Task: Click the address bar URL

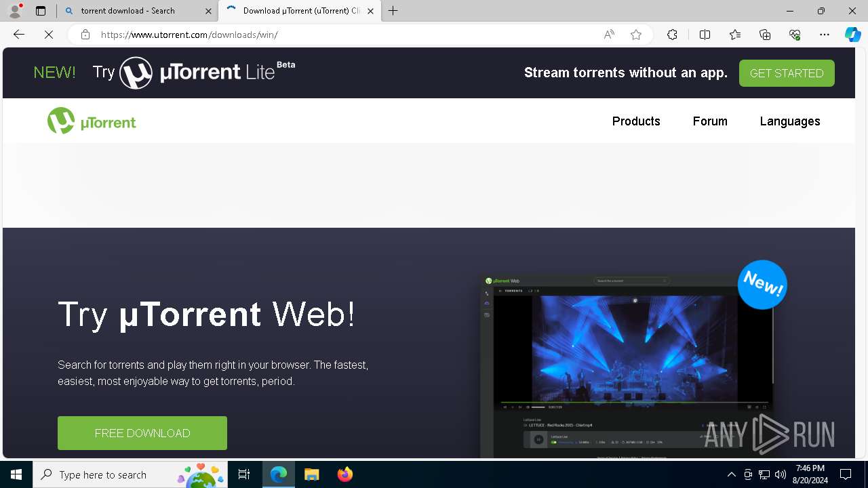Action: (x=189, y=35)
